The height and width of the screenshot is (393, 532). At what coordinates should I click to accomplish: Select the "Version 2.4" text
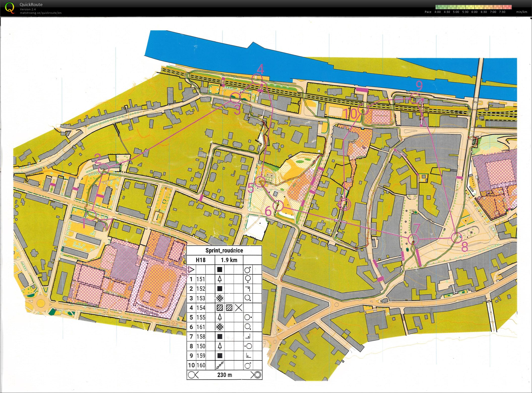click(x=28, y=9)
